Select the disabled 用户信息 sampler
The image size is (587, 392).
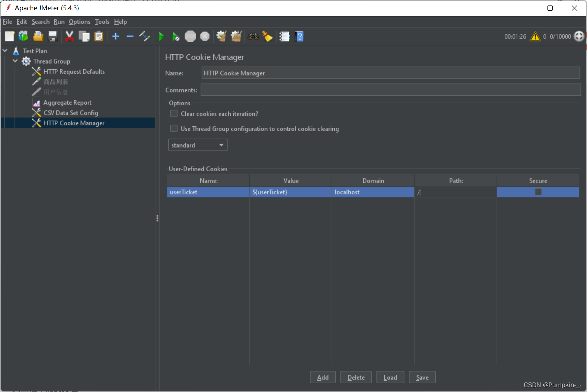[56, 92]
